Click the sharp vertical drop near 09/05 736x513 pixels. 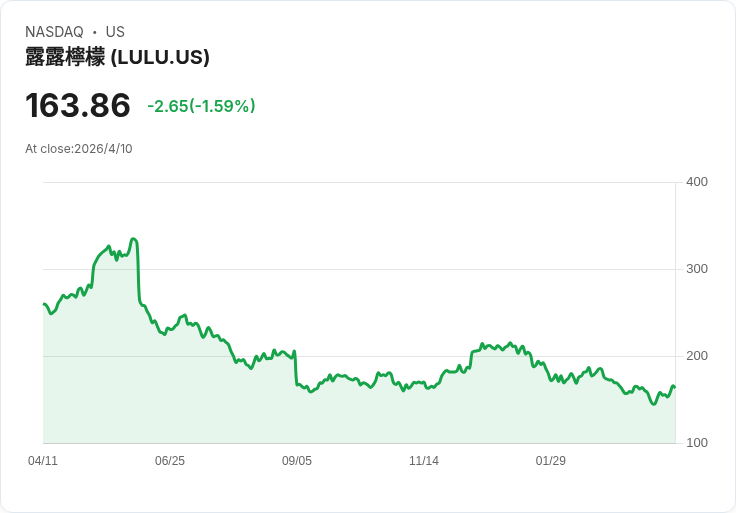coord(295,368)
